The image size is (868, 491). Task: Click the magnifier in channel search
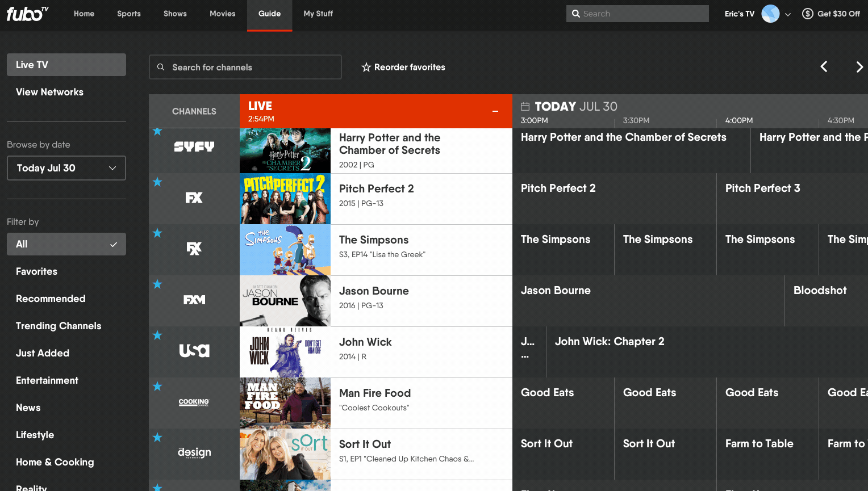(161, 67)
